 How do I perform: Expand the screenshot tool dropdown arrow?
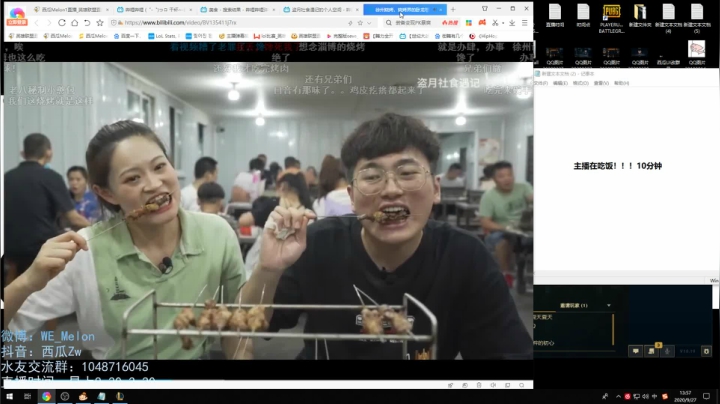[503, 23]
